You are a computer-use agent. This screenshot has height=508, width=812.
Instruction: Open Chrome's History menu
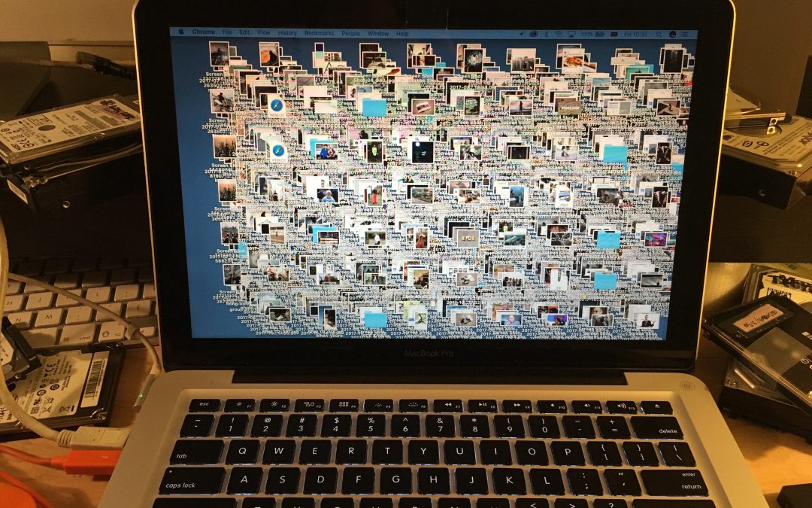(x=287, y=34)
